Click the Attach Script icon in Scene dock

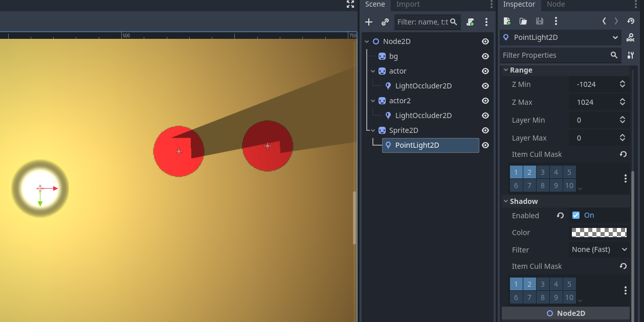pyautogui.click(x=471, y=22)
